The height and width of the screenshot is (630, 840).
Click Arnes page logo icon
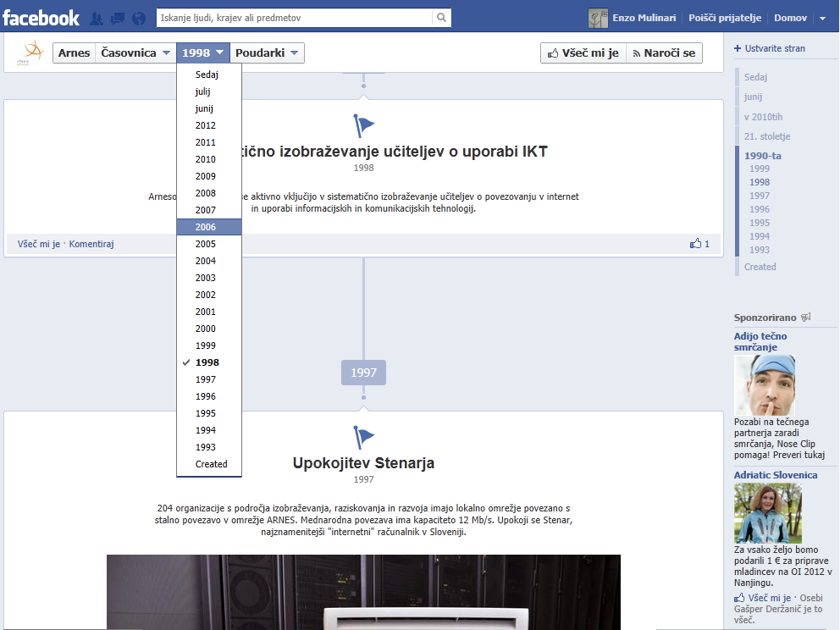tap(33, 52)
